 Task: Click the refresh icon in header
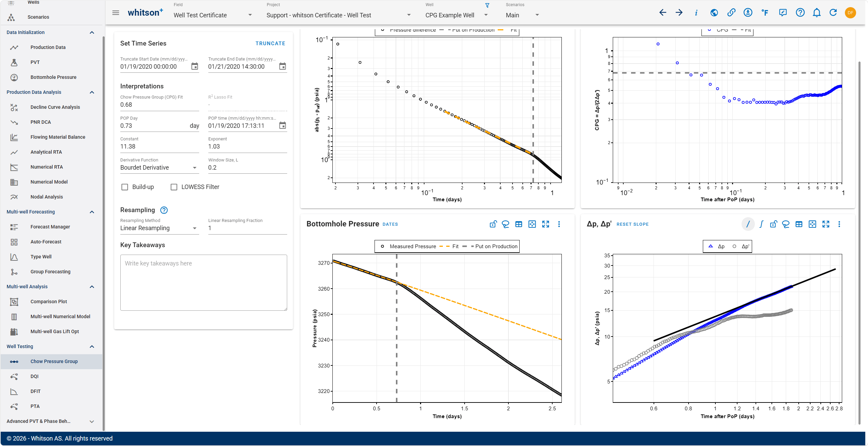pyautogui.click(x=833, y=13)
